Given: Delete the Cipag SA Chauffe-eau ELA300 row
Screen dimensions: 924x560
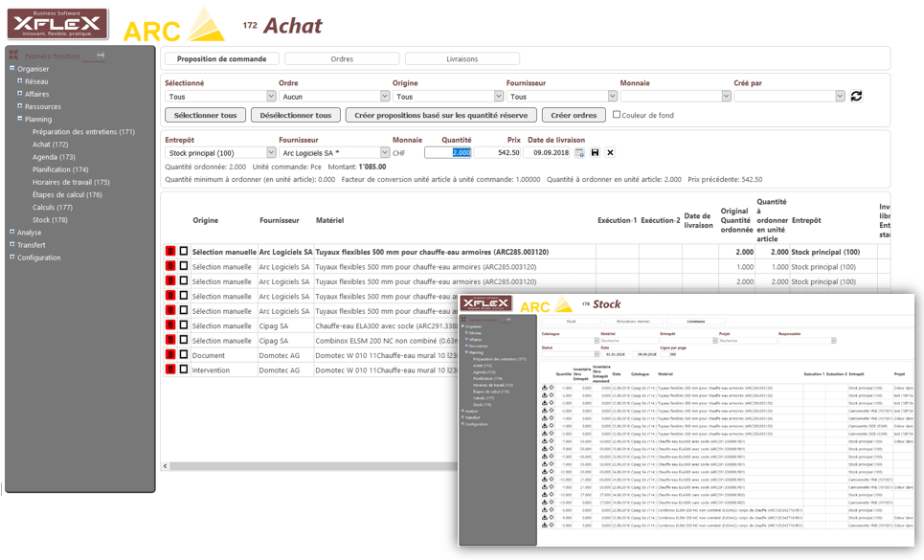Looking at the screenshot, I should tap(170, 325).
